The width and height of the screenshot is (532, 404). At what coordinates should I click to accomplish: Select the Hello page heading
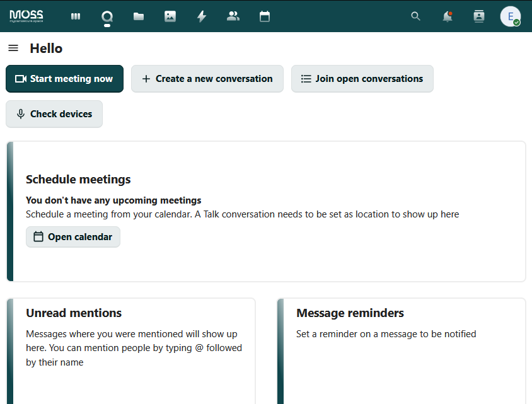point(46,49)
